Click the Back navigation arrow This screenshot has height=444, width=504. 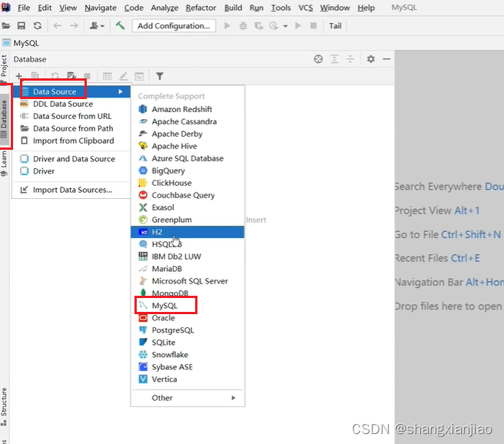pyautogui.click(x=57, y=25)
